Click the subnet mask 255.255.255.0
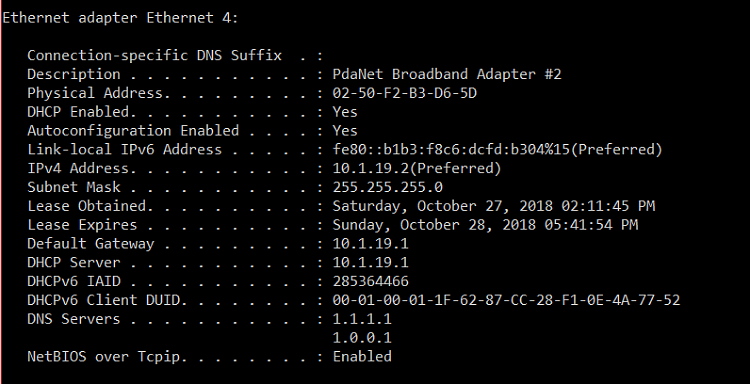 click(387, 187)
